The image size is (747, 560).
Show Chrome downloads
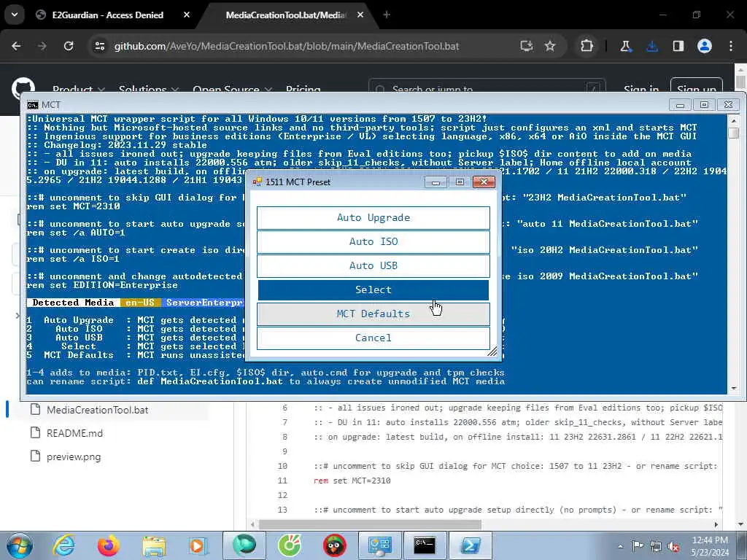(x=652, y=46)
